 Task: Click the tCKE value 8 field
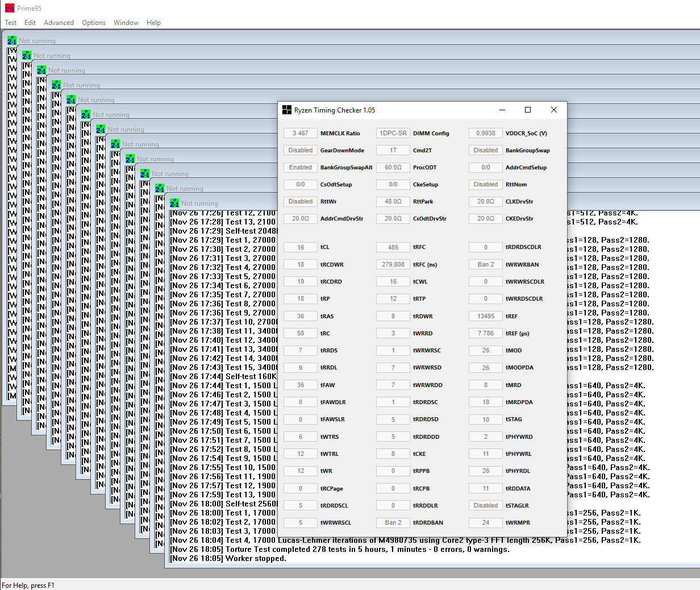click(x=393, y=454)
